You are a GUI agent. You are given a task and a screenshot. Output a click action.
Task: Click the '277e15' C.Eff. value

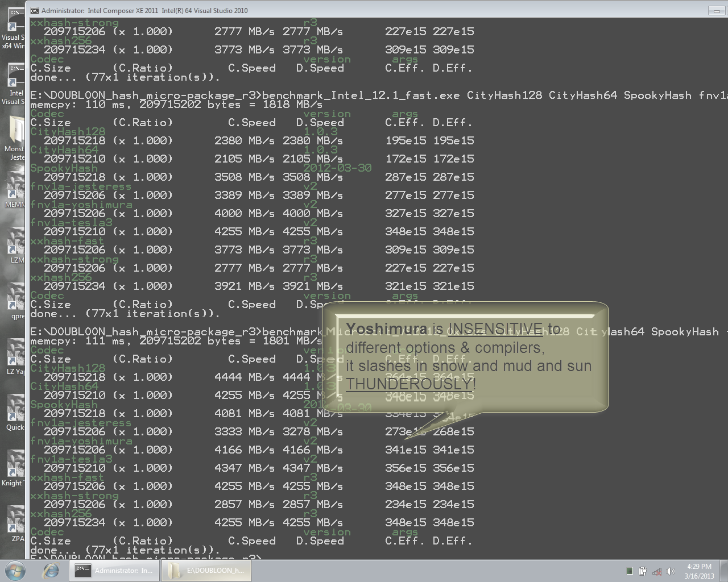[406, 195]
